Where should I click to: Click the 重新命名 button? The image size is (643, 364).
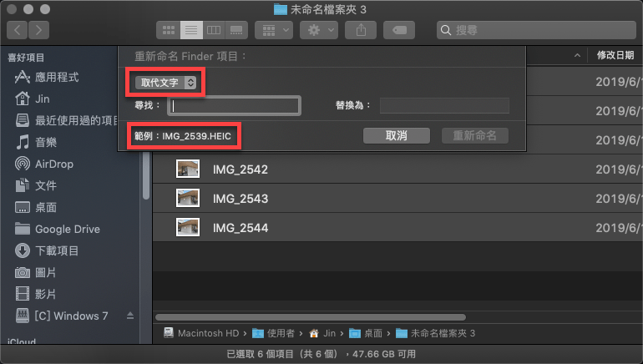475,136
